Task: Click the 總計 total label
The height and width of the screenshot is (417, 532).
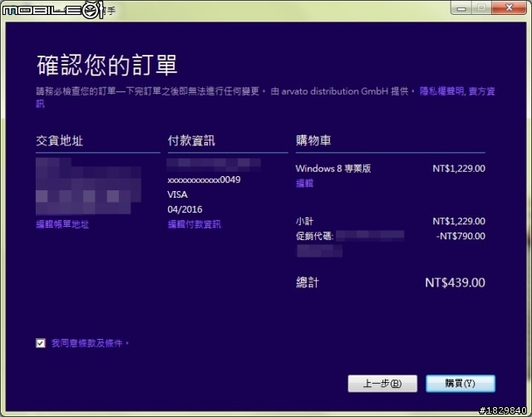Action: tap(308, 282)
